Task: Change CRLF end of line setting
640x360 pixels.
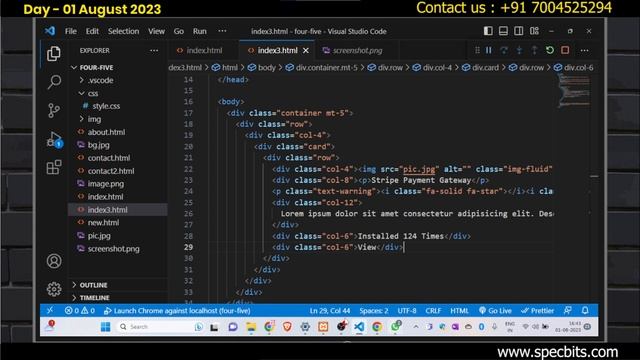Action: tap(433, 311)
